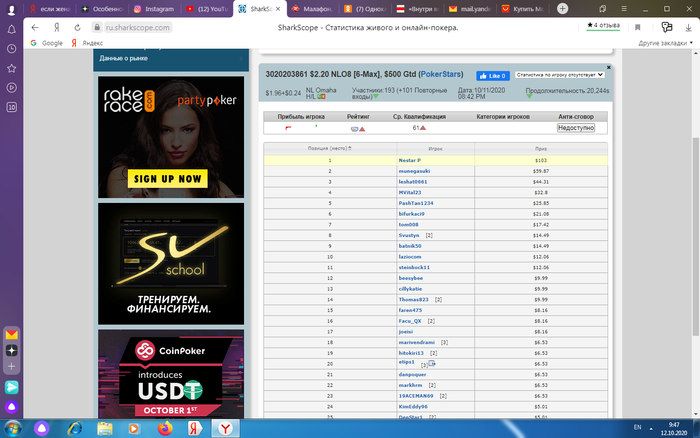Open notifications bell in browser sidebar
Image resolution: width=700 pixels, height=438 pixels.
coord(12,29)
